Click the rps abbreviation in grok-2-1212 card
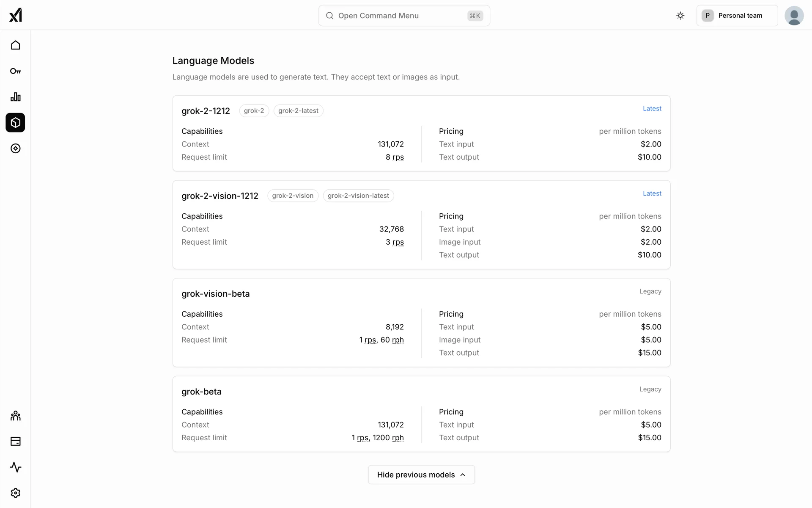This screenshot has height=508, width=812. (x=398, y=157)
